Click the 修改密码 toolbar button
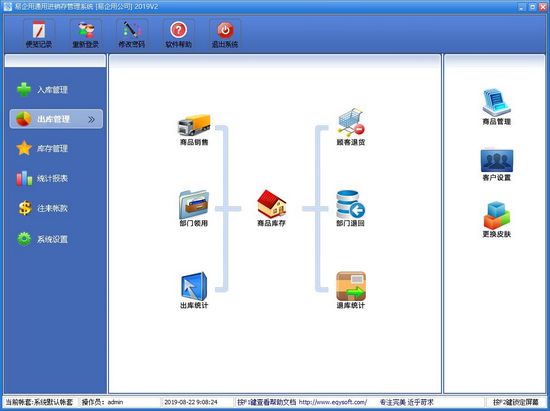 click(132, 34)
